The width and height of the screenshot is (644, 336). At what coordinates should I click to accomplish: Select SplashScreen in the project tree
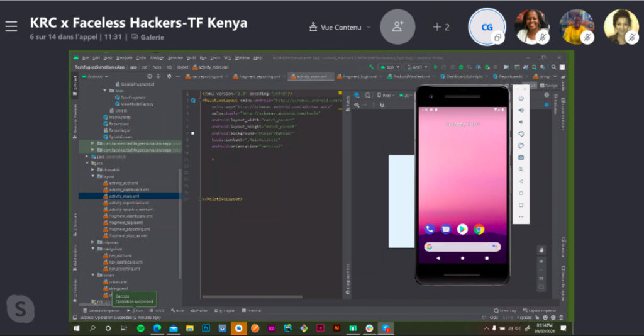point(118,137)
